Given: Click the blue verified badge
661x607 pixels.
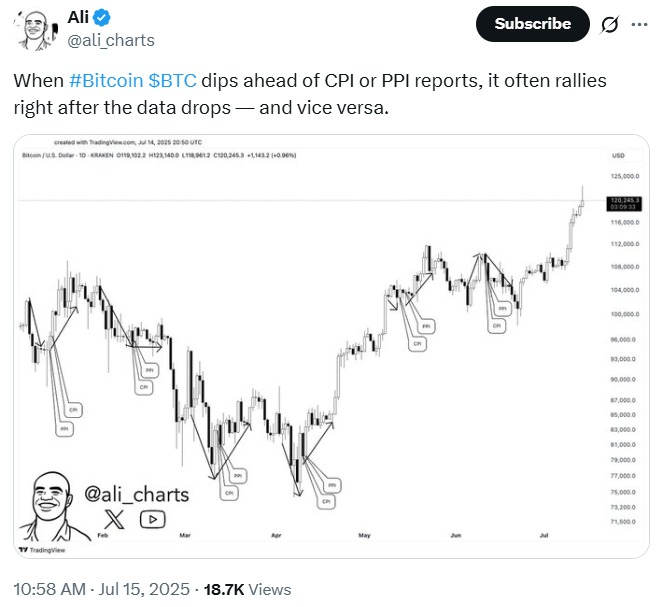Looking at the screenshot, I should (102, 18).
